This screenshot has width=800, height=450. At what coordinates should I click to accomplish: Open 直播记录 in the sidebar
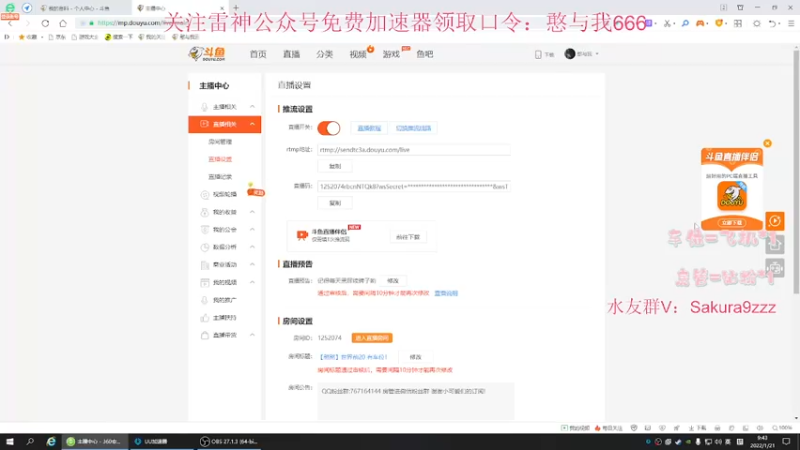(x=220, y=177)
